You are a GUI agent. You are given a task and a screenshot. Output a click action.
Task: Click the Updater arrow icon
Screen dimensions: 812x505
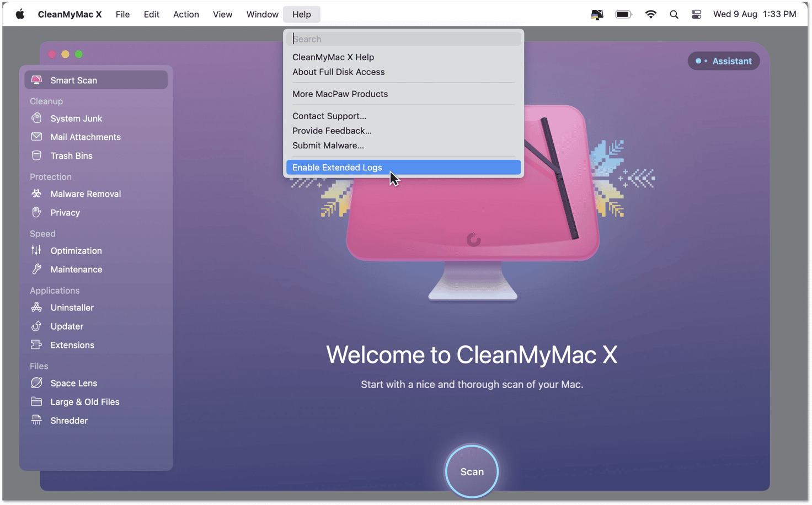36,326
